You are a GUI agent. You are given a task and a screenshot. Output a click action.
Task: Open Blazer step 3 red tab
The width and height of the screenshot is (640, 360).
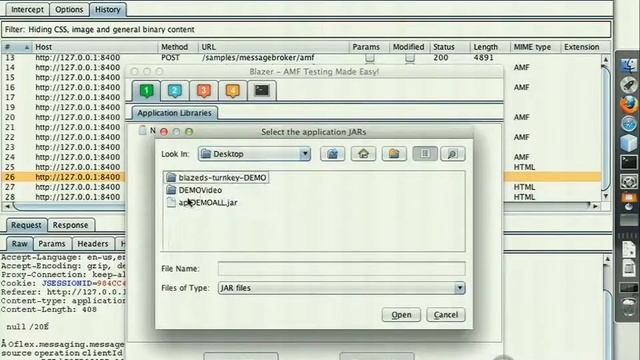coord(204,91)
